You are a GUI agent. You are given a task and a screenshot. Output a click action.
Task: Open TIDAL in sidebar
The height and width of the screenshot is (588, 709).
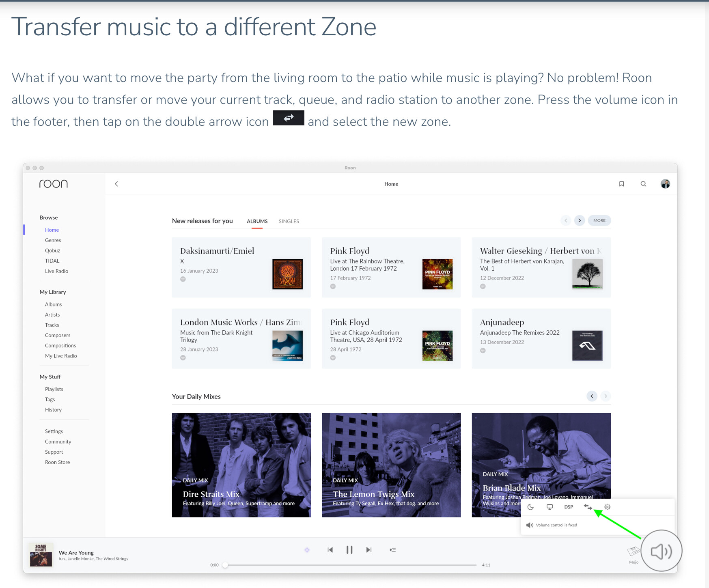(x=52, y=261)
